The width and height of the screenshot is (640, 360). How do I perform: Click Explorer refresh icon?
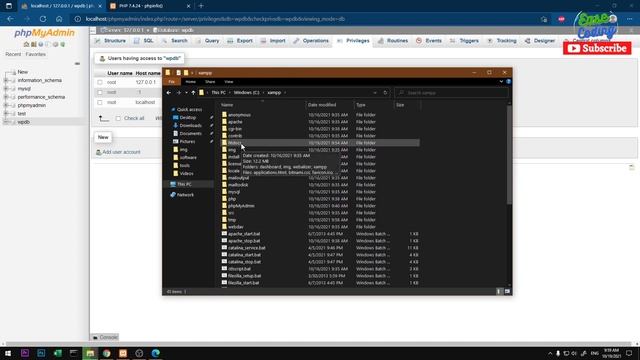point(385,93)
